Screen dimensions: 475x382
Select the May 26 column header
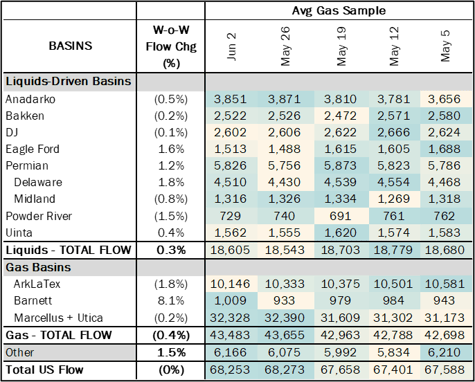(286, 46)
